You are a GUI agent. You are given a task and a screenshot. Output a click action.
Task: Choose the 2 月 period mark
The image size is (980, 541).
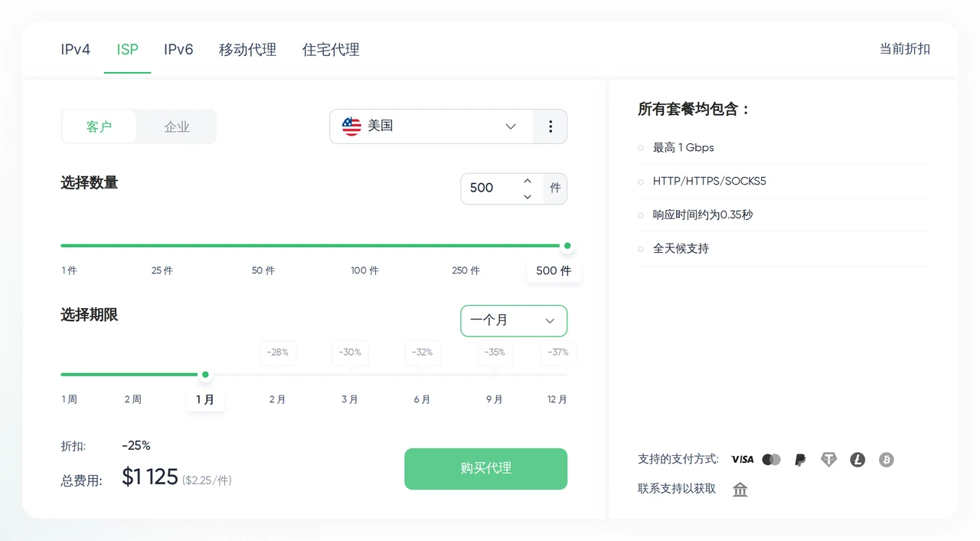point(277,399)
